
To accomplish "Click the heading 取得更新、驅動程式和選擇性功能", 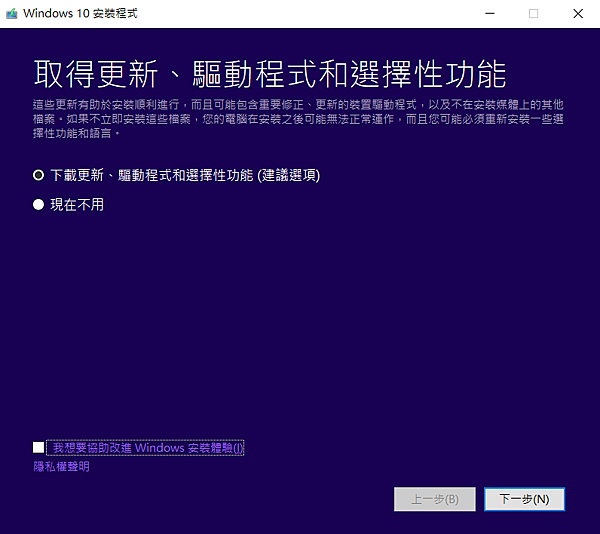I will tap(270, 74).
